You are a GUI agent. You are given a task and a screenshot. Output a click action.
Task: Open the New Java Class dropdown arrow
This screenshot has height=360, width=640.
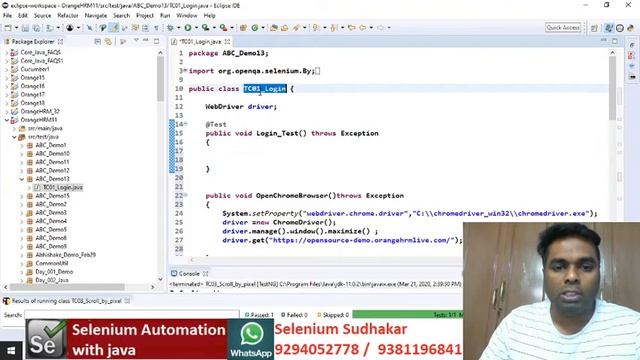point(263,28)
